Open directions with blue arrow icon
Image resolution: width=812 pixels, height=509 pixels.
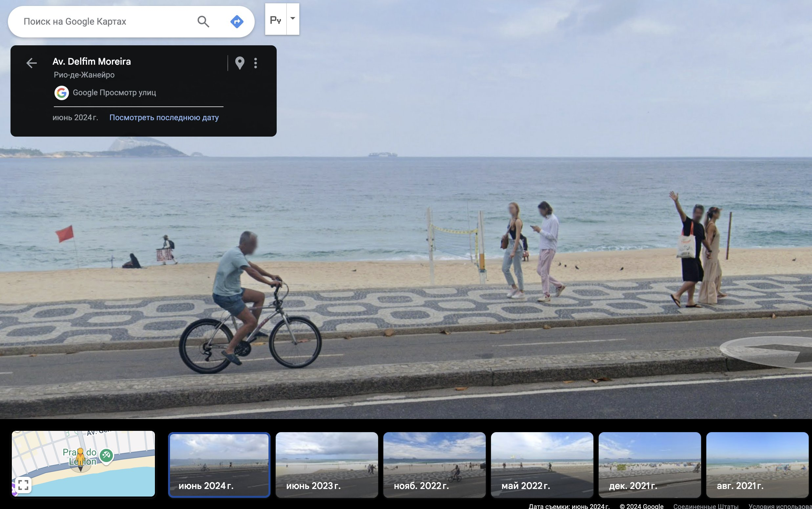[237, 22]
